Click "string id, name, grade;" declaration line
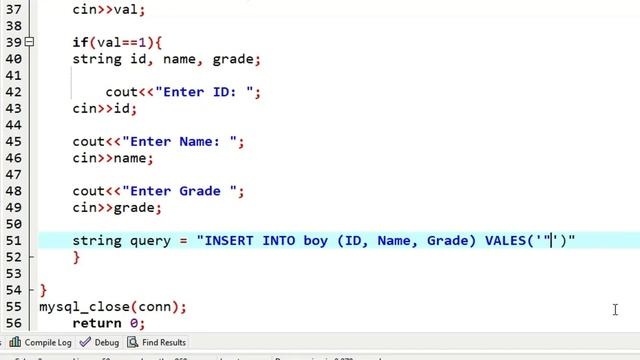 point(167,59)
